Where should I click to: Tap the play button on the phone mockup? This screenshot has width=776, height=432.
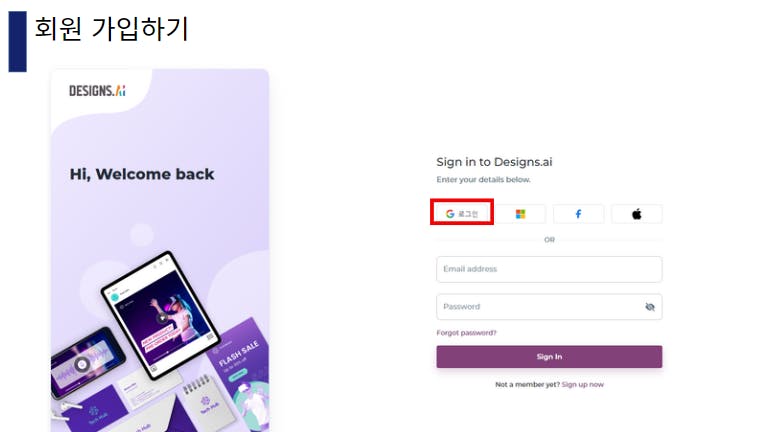81,364
